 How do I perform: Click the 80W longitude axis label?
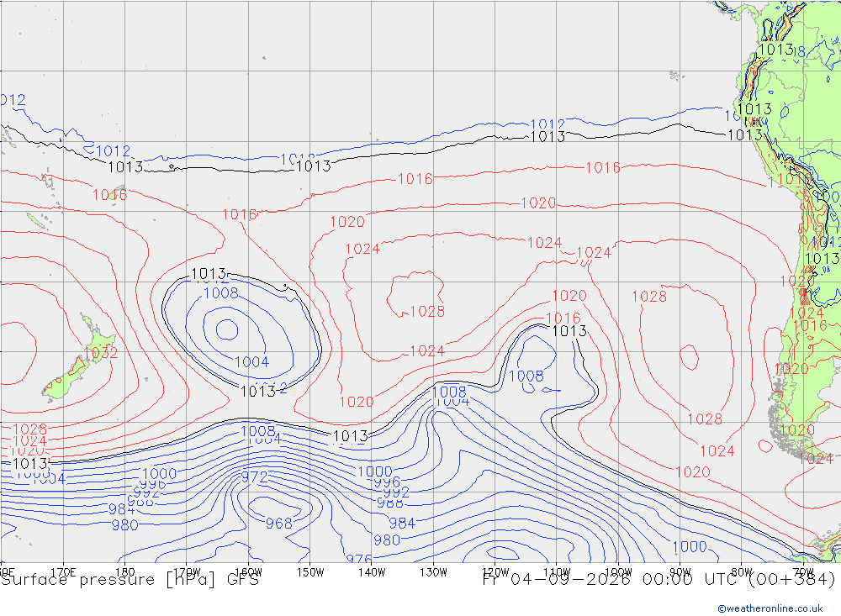(x=742, y=572)
